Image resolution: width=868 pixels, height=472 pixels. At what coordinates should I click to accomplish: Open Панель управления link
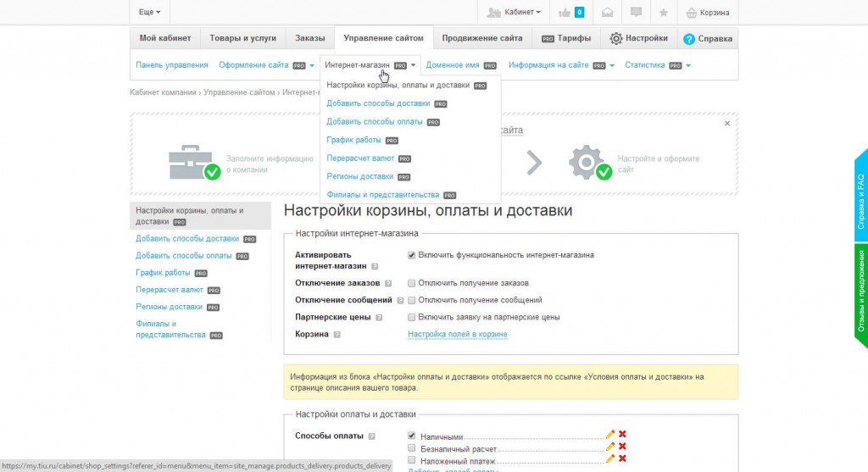(x=171, y=65)
